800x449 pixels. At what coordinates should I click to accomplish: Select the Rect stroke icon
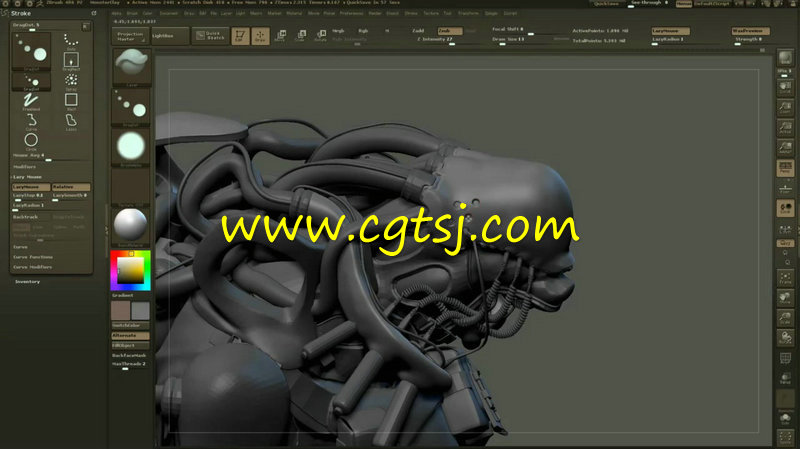click(71, 101)
